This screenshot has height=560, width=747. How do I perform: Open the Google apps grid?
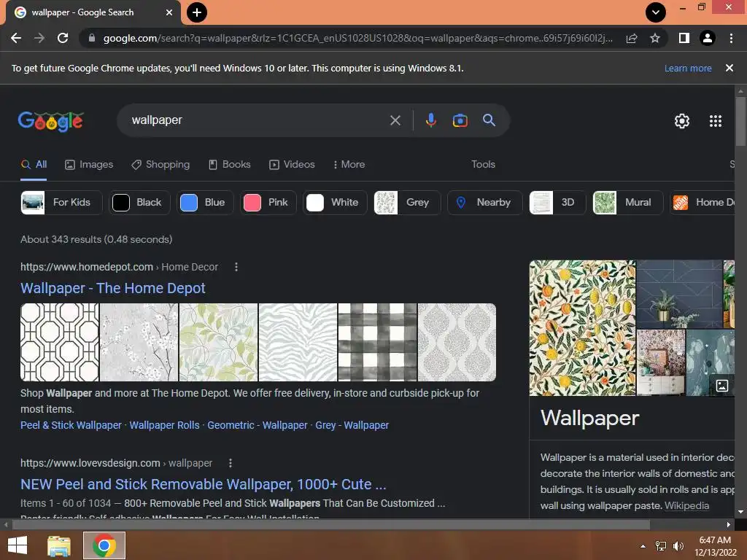point(716,121)
